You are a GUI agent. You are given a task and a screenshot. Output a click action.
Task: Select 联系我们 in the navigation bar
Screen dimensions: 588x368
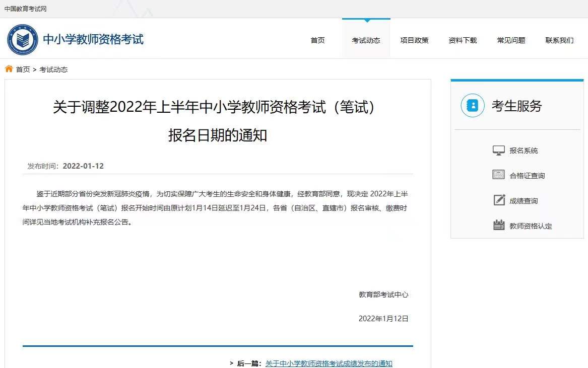point(559,40)
